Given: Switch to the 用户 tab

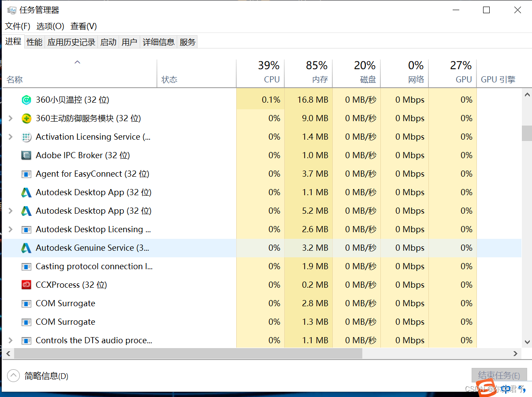Looking at the screenshot, I should tap(130, 42).
